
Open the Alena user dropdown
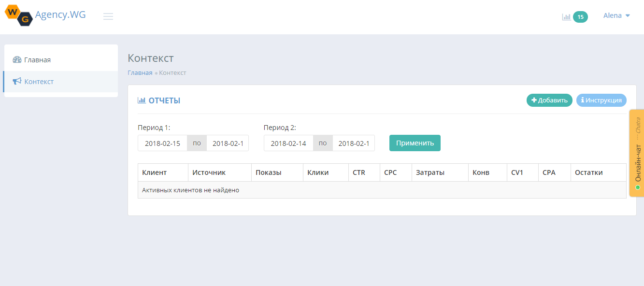click(616, 15)
